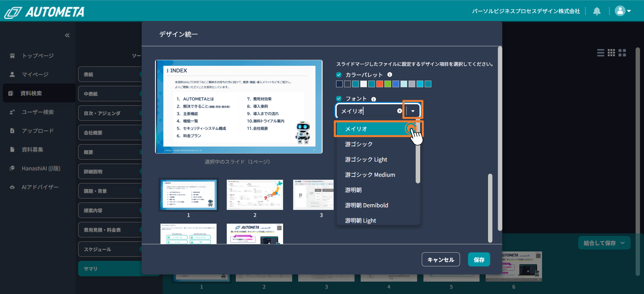Select the スケジュール category button

point(110,249)
